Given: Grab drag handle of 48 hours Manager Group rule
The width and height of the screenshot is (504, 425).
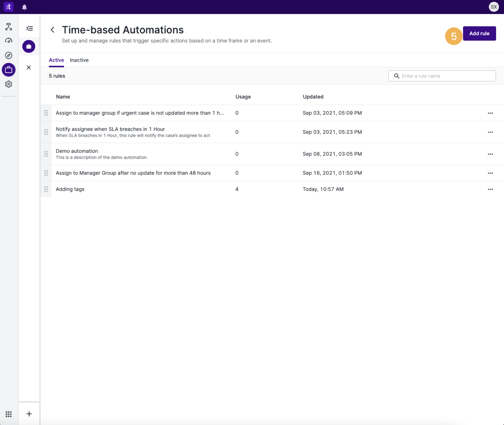Looking at the screenshot, I should [x=46, y=173].
